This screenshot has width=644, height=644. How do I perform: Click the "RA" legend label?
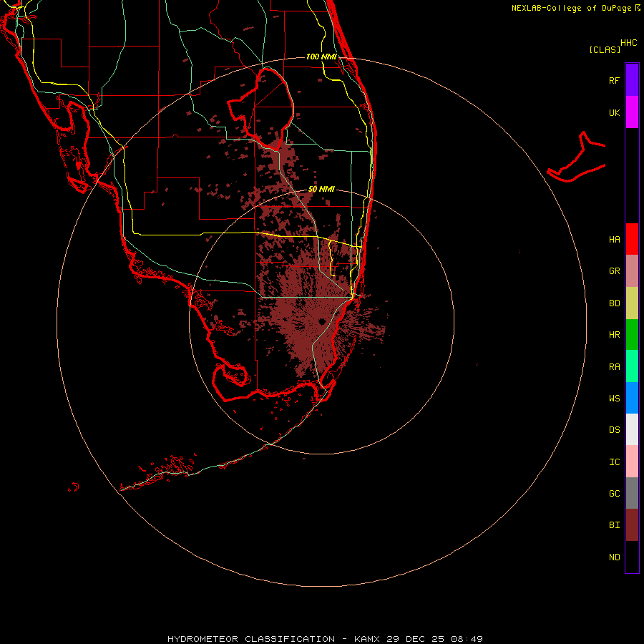coord(614,367)
